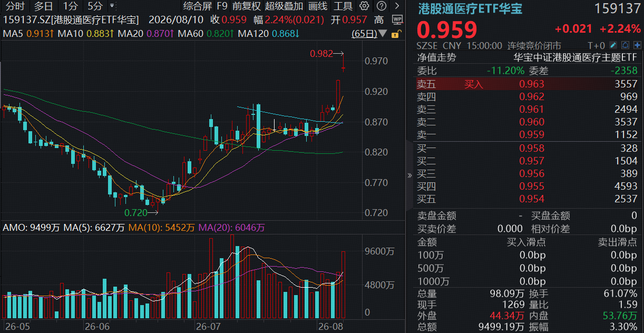The width and height of the screenshot is (644, 333).
Task: Set a price alert via bell icon
Action: click(x=625, y=45)
